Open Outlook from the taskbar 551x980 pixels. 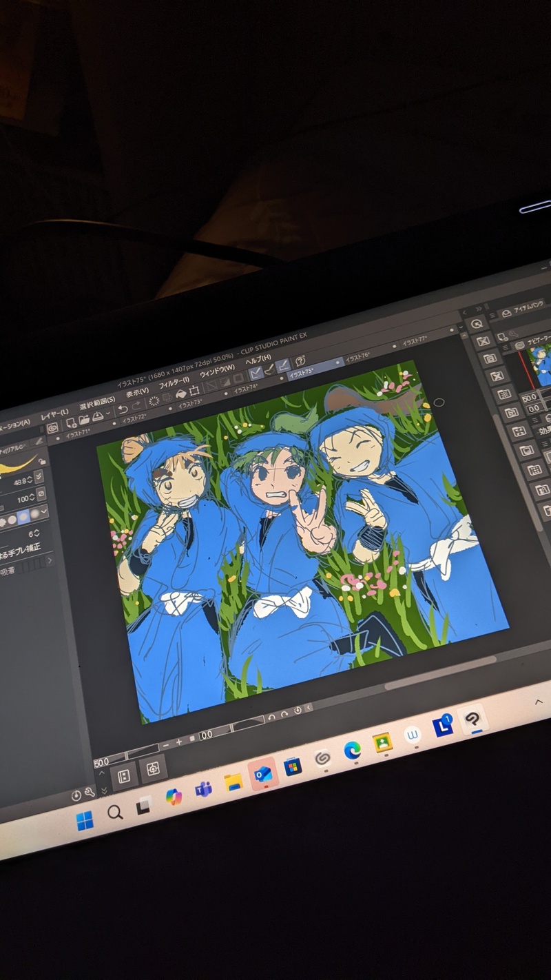click(263, 774)
